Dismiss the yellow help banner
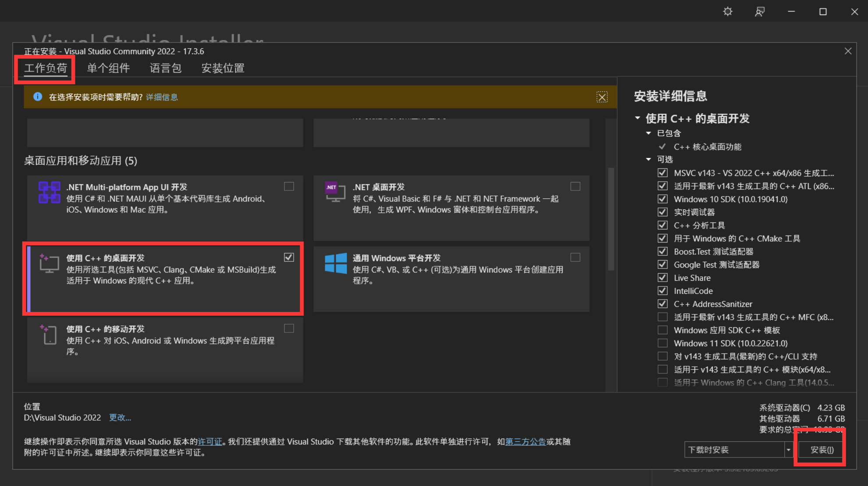 coord(602,97)
